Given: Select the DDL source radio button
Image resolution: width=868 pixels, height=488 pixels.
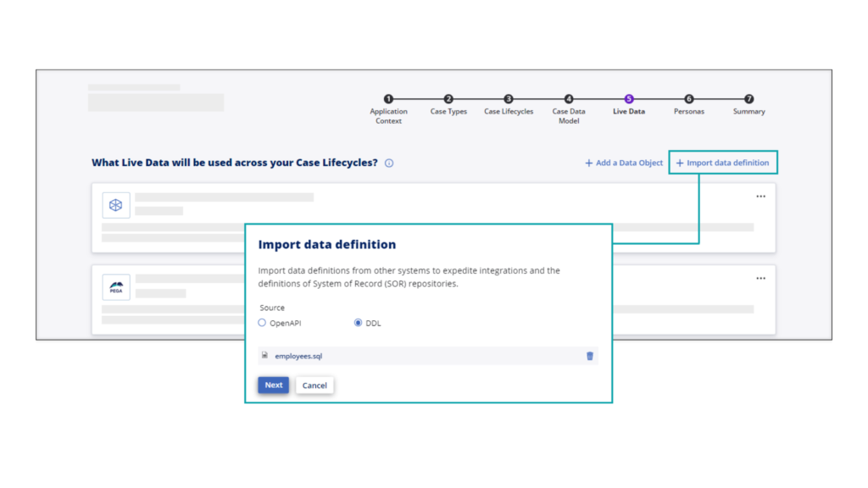Looking at the screenshot, I should tap(358, 323).
